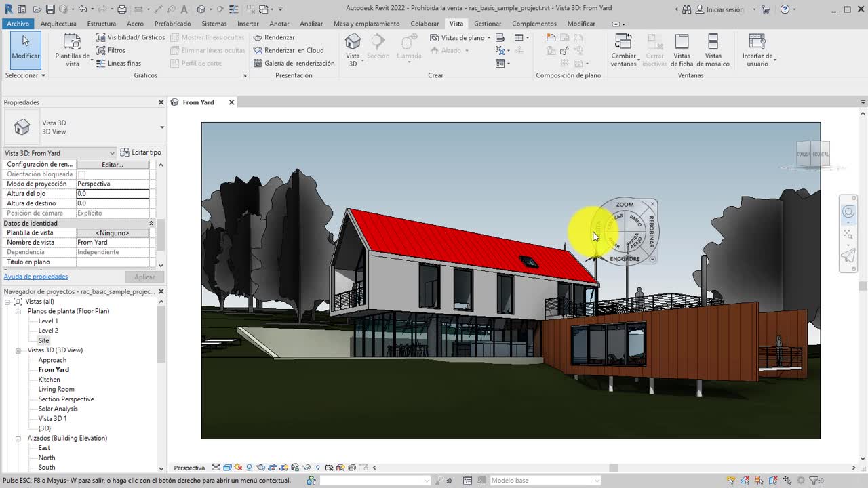Create a Vista 3D
The height and width of the screenshot is (488, 868).
point(353,50)
